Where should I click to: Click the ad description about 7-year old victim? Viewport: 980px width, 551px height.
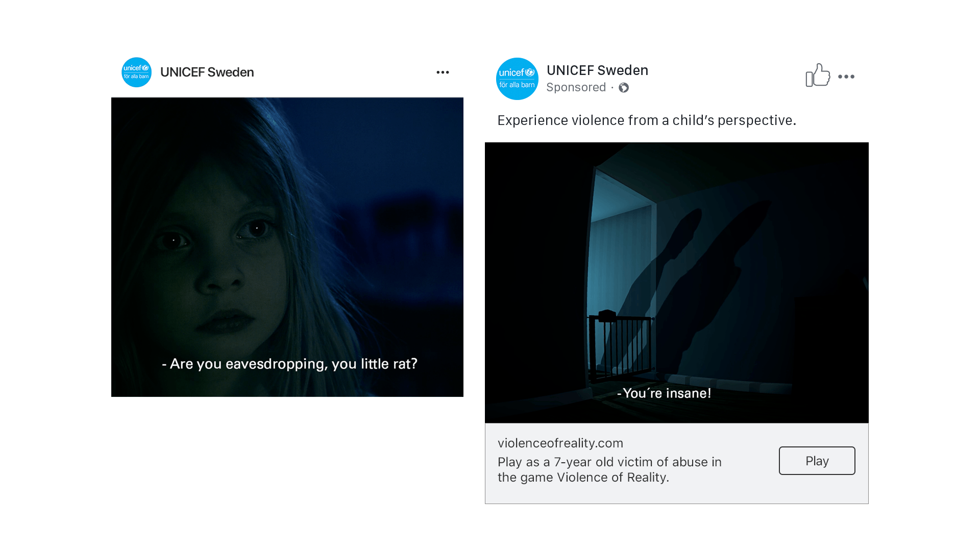(609, 469)
